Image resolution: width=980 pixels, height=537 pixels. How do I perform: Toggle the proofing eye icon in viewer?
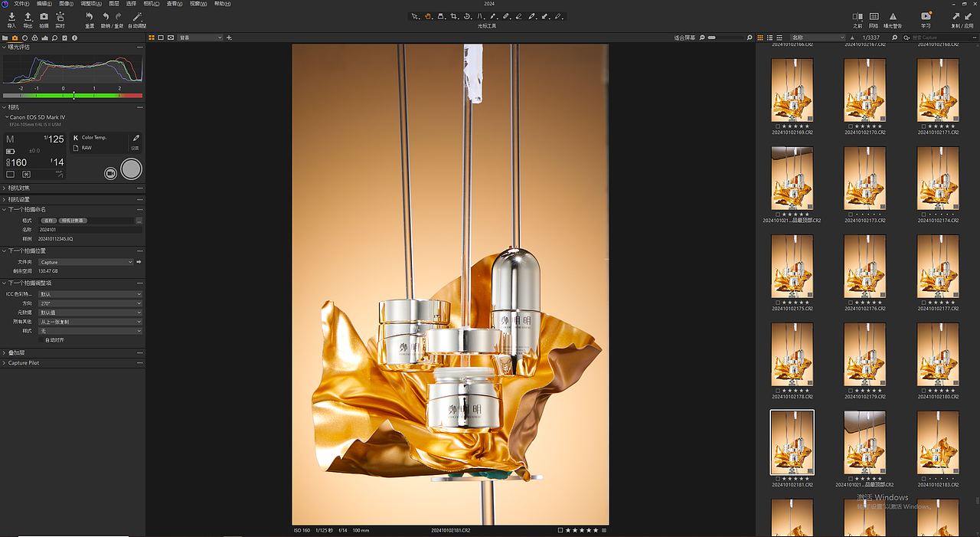(171, 38)
